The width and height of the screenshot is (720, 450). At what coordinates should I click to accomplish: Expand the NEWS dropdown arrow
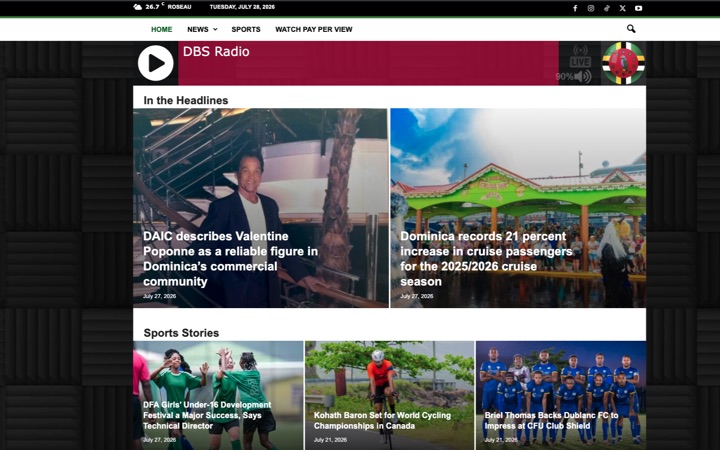tap(215, 29)
